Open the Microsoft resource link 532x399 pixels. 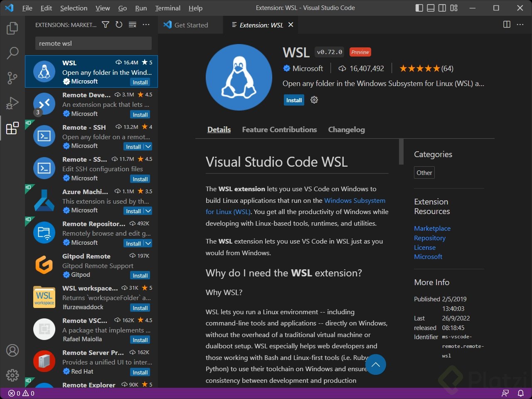point(428,257)
